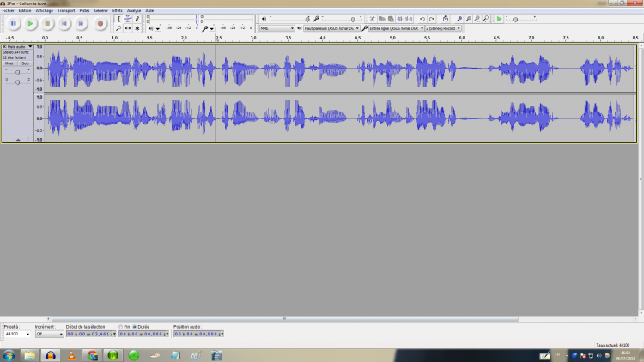Image resolution: width=644 pixels, height=362 pixels.
Task: Click the Record button in transport toolbar
Action: click(100, 24)
